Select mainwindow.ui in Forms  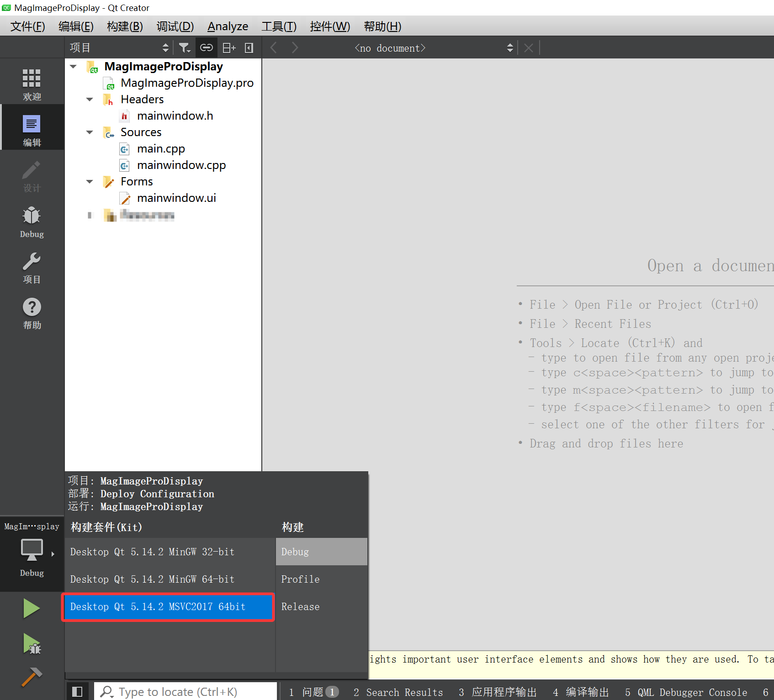176,198
